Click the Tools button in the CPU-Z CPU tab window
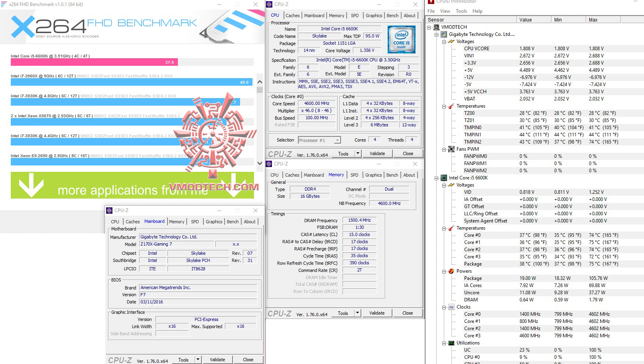 [343, 153]
